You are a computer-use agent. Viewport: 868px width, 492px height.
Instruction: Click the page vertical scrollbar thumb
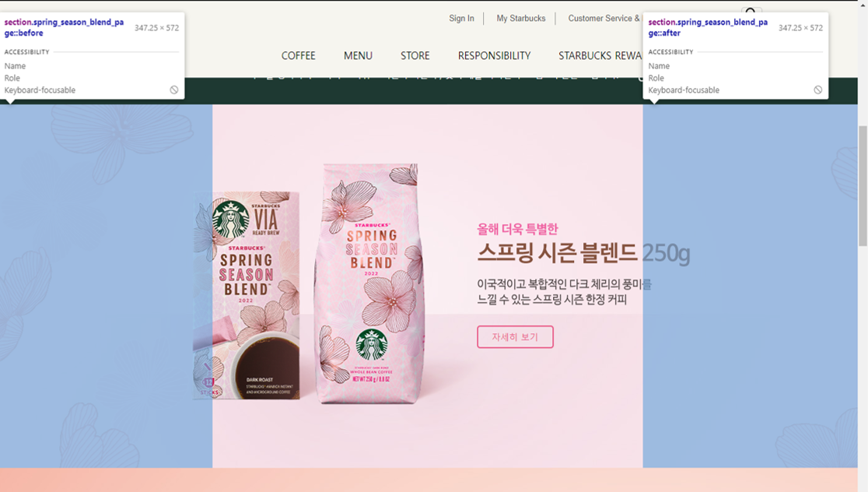(x=863, y=185)
